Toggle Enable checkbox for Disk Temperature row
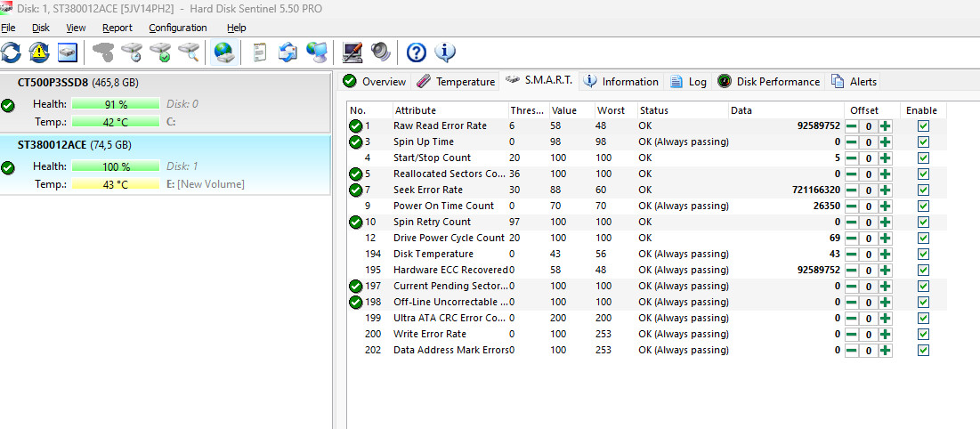Viewport: 980px width, 429px height. (923, 255)
